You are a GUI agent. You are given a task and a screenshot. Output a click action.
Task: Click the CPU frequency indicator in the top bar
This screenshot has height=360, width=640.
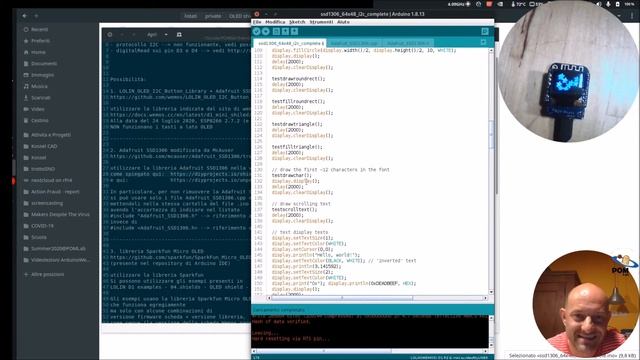pos(459,4)
